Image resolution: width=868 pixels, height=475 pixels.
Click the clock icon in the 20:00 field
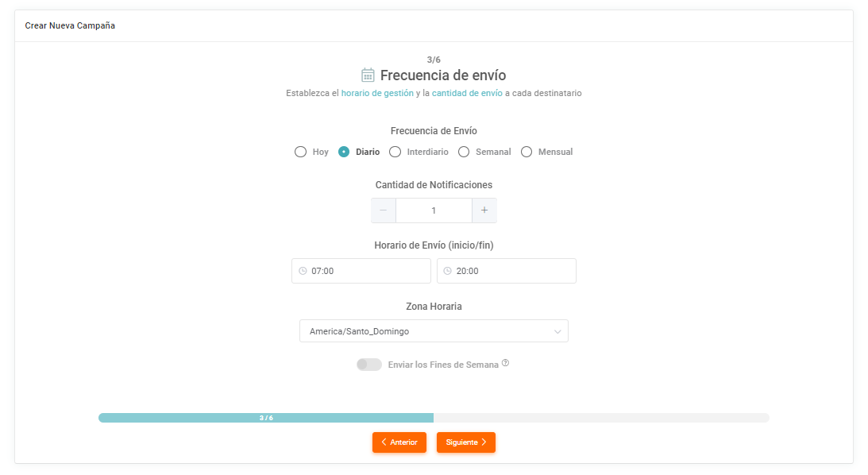(447, 271)
